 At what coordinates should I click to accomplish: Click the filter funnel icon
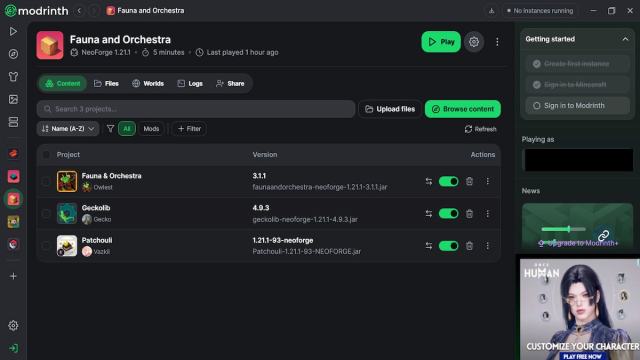(110, 129)
